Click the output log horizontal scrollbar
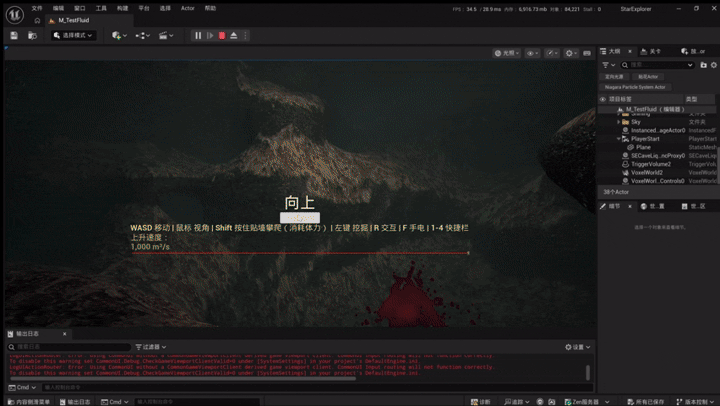 tap(182, 378)
